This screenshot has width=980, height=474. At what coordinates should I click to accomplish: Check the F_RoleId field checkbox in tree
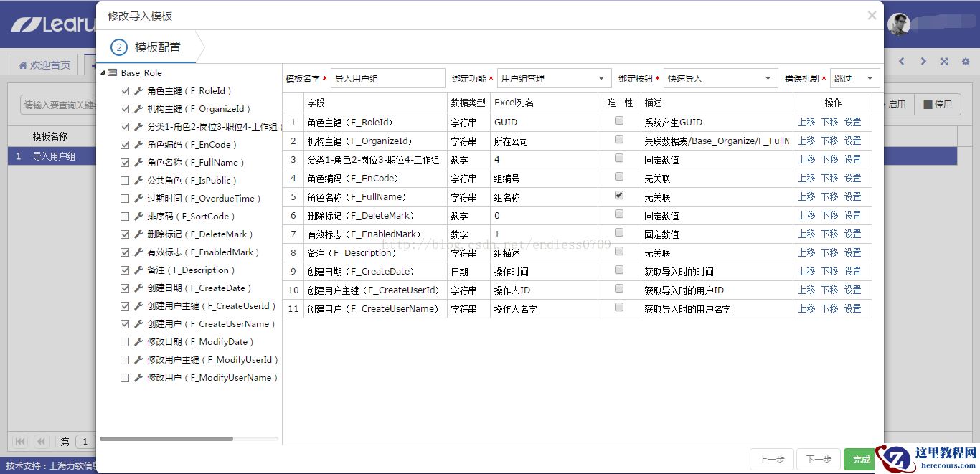click(125, 91)
